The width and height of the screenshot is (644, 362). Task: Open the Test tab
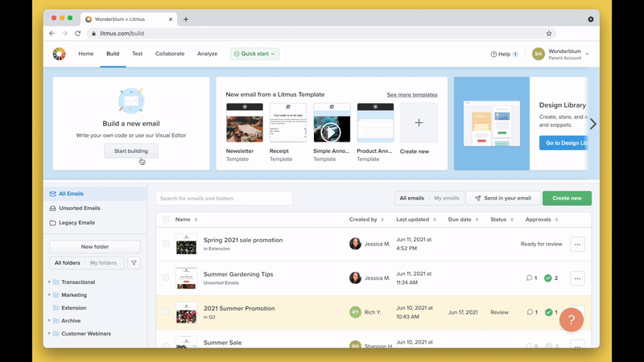click(x=137, y=54)
